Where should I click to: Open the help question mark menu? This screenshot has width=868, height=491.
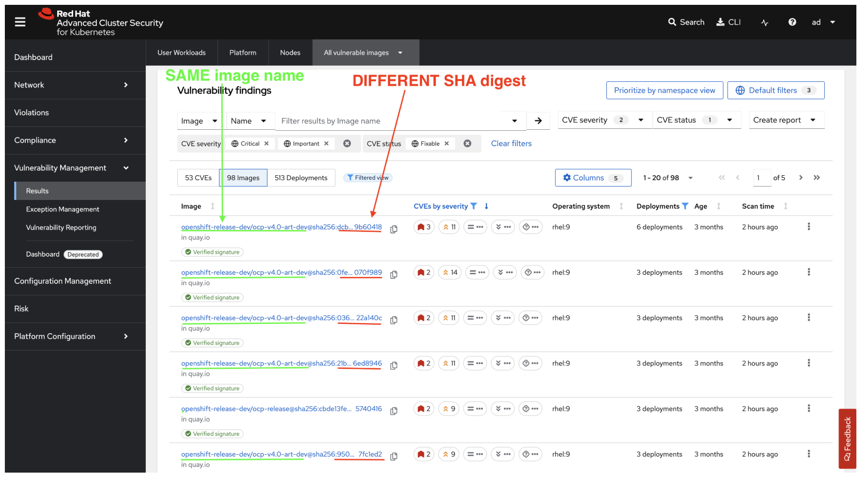click(x=792, y=22)
